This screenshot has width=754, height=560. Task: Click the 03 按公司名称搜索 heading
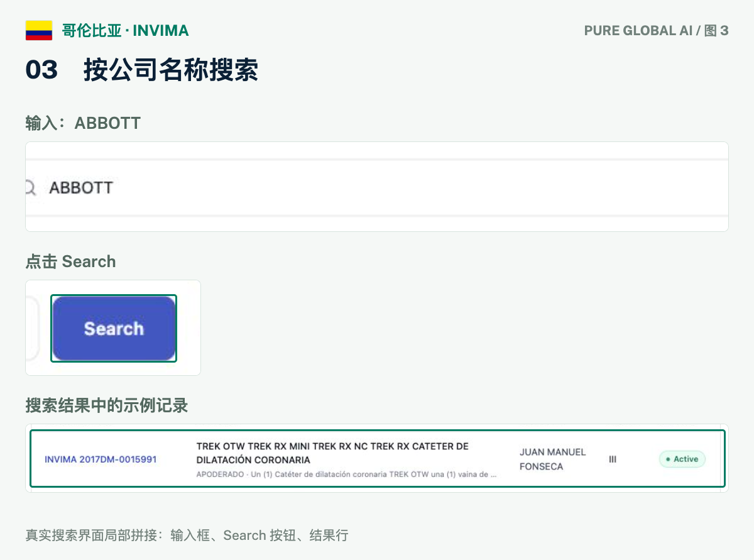[142, 70]
